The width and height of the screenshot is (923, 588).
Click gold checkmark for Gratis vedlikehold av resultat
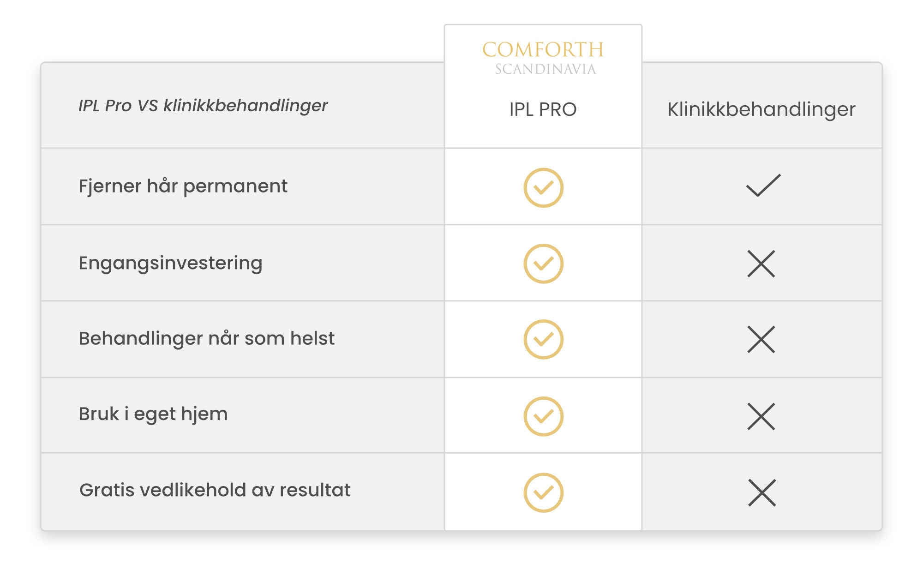coord(543,492)
